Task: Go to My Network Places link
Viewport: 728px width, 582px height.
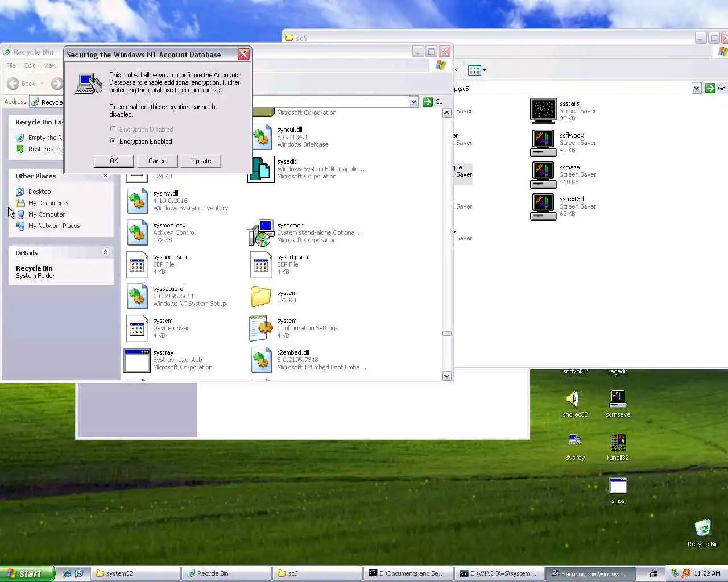Action: click(54, 226)
